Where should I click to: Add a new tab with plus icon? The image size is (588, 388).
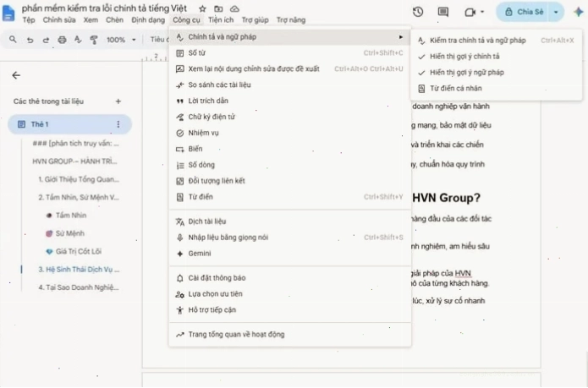click(118, 101)
